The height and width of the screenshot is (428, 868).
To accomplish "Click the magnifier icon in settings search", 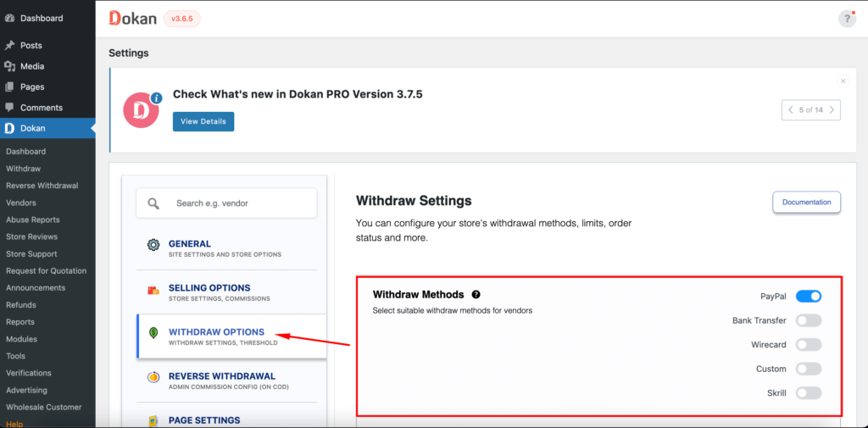I will [x=153, y=203].
